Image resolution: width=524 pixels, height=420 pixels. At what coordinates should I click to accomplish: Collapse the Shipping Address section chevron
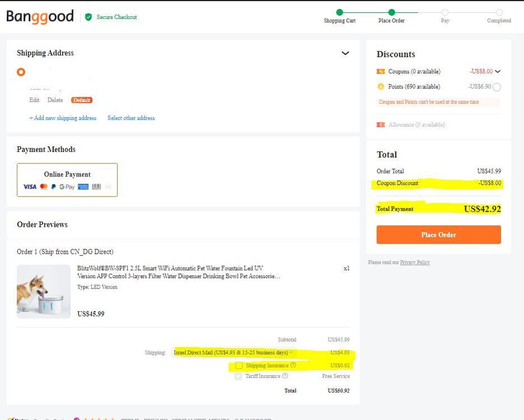tap(345, 53)
